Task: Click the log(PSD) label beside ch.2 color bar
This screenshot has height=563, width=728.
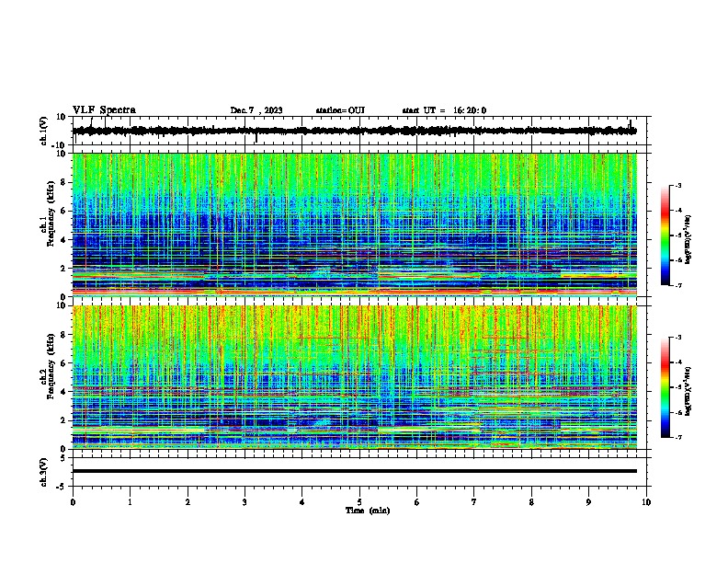Action: 688,391
